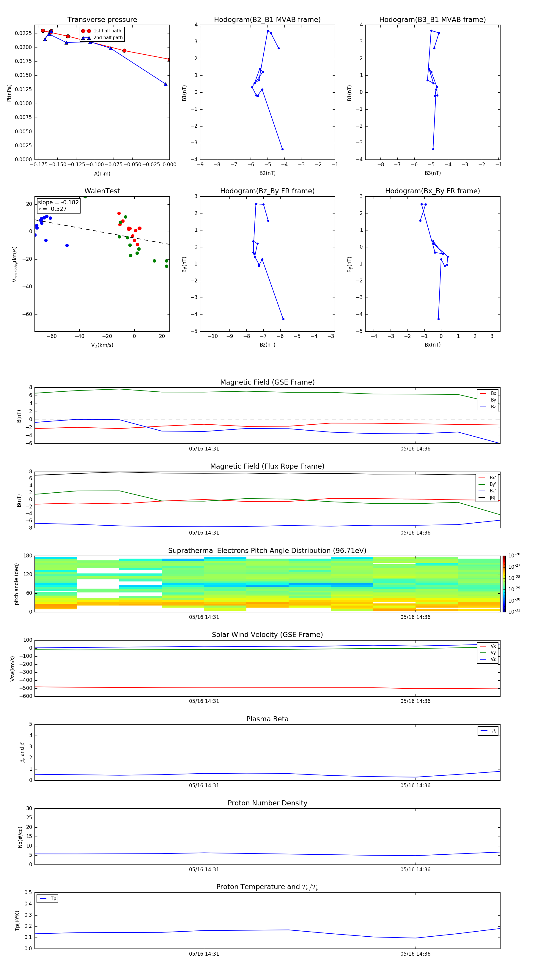The image size is (535, 980).
Task: Click the "Tp(10^6K)" y-axis label
Action: tap(17, 921)
